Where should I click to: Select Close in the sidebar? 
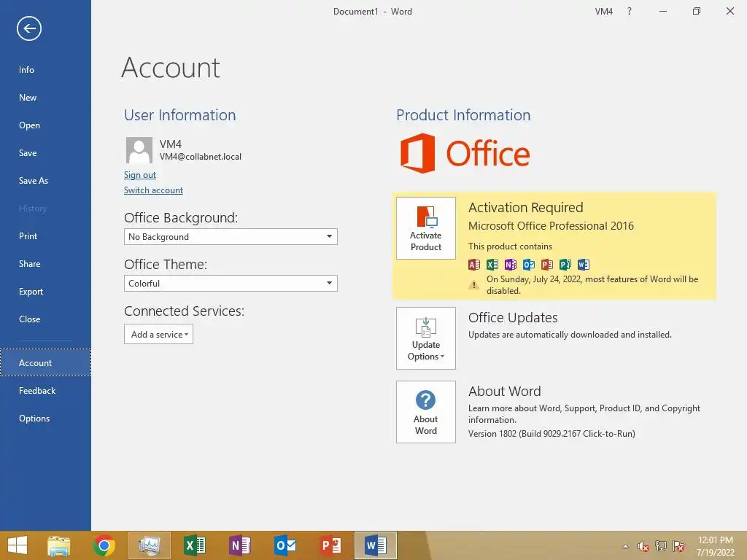click(29, 319)
